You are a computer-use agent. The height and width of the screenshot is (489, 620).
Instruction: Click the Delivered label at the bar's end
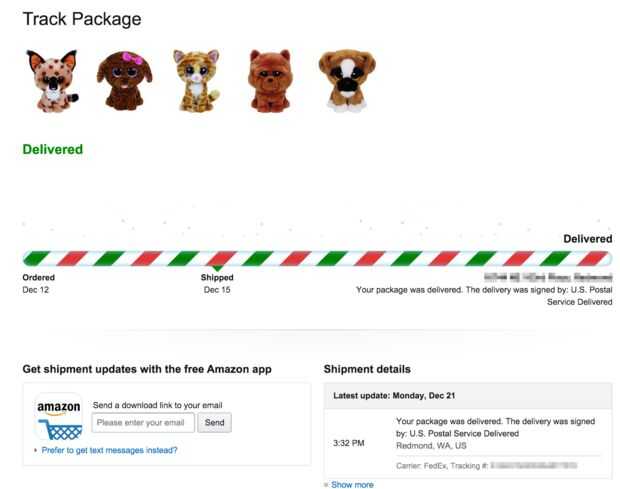click(587, 239)
